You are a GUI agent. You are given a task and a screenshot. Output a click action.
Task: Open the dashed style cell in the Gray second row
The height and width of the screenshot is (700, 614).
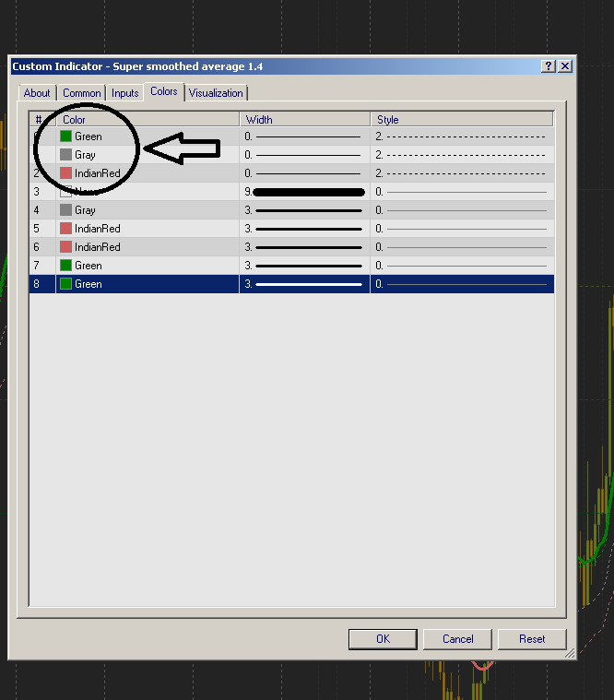pyautogui.click(x=463, y=155)
